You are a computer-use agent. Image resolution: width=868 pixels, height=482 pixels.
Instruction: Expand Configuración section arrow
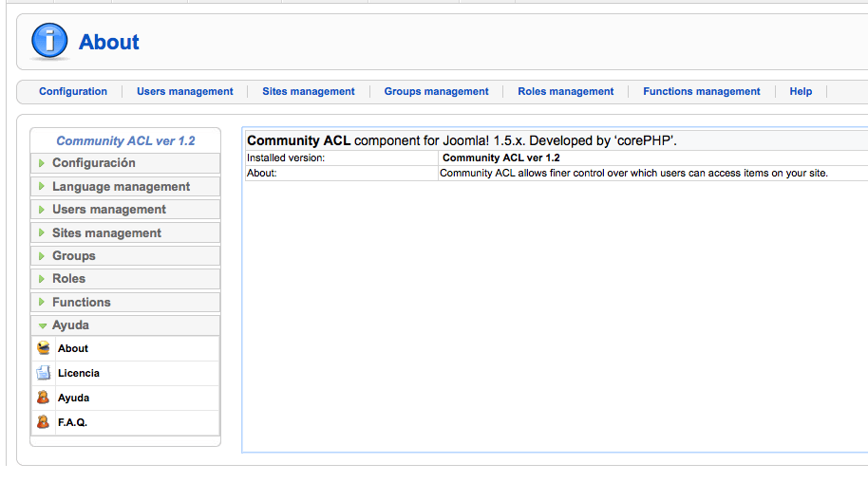42,162
